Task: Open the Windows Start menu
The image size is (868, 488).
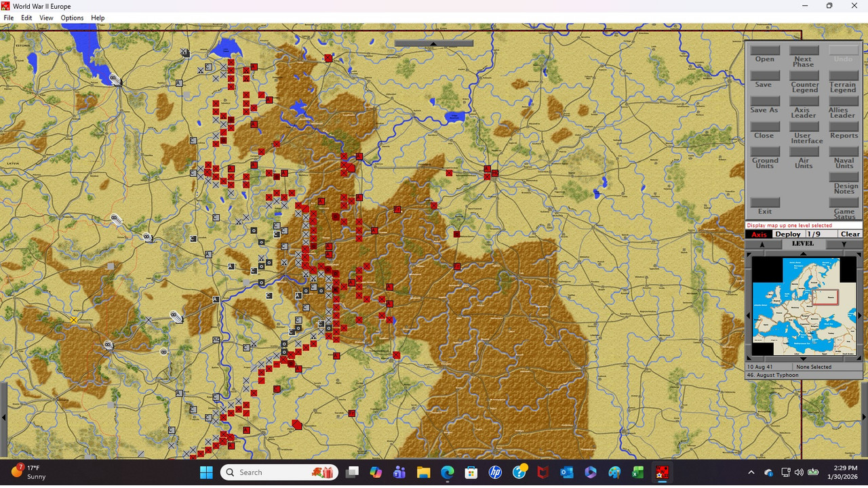Action: coord(206,472)
